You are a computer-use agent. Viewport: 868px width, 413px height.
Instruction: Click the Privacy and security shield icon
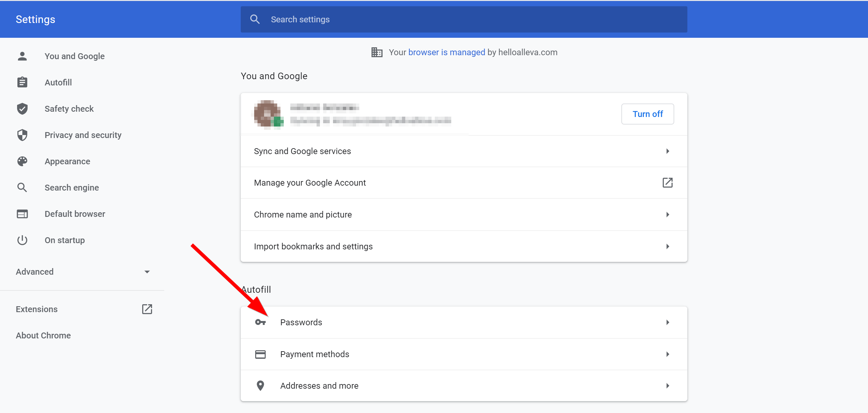pos(22,135)
